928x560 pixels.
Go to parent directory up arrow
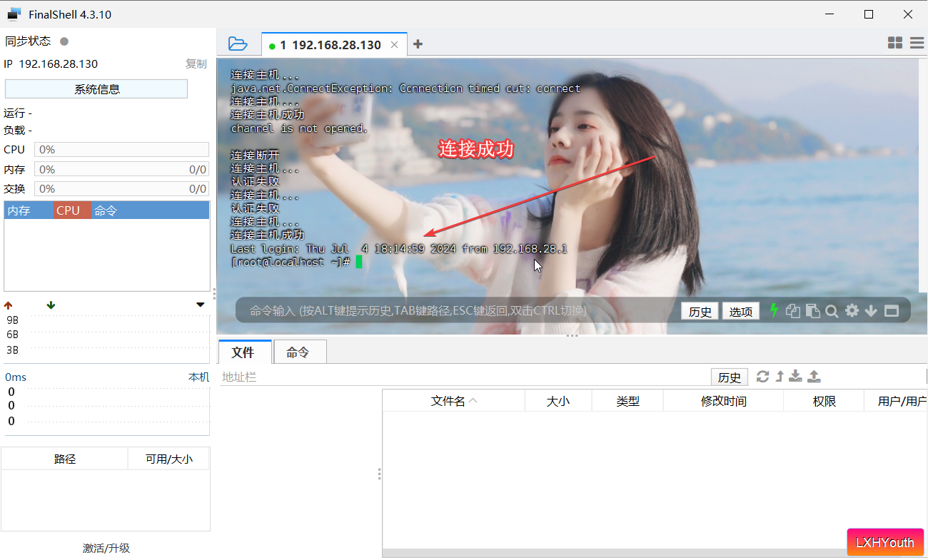[780, 377]
